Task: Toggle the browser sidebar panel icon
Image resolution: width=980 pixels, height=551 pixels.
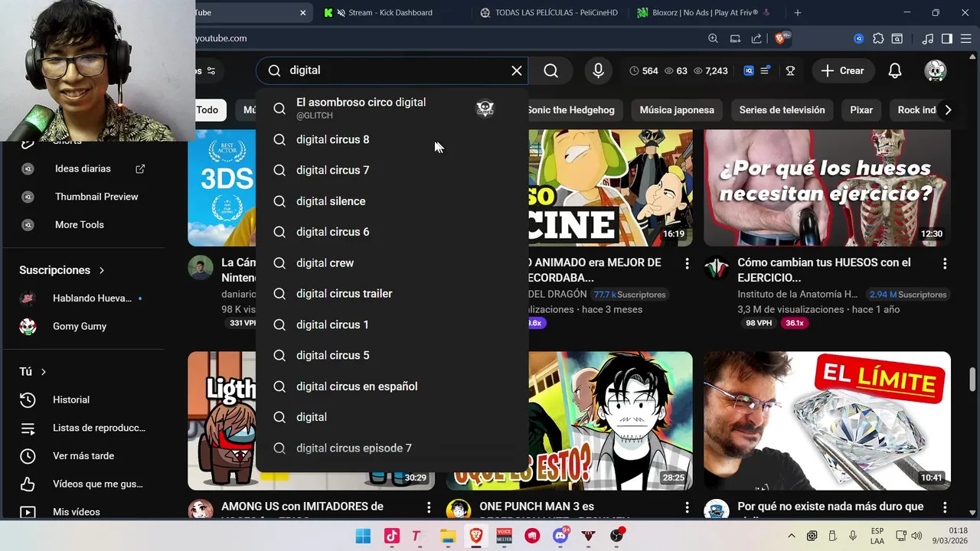Action: point(946,38)
